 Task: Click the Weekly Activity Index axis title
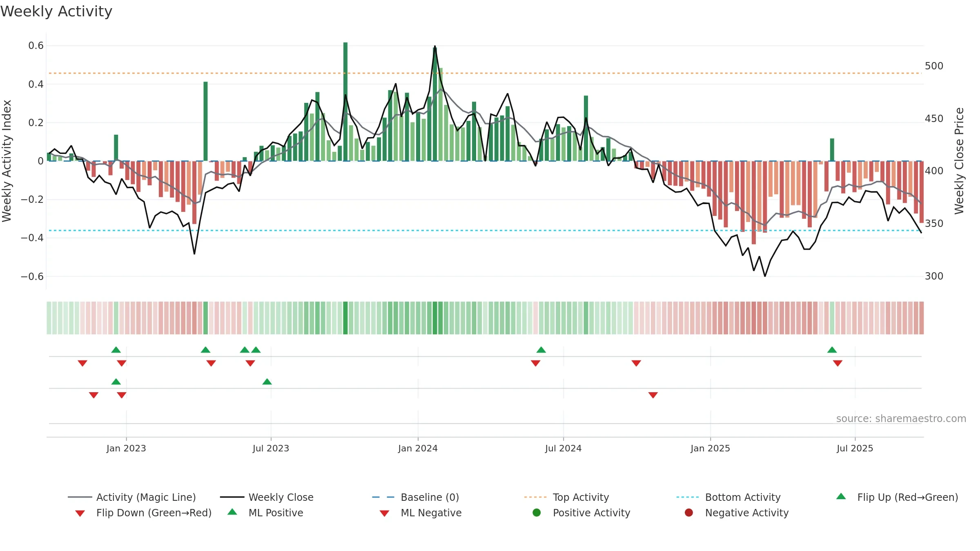point(7,161)
